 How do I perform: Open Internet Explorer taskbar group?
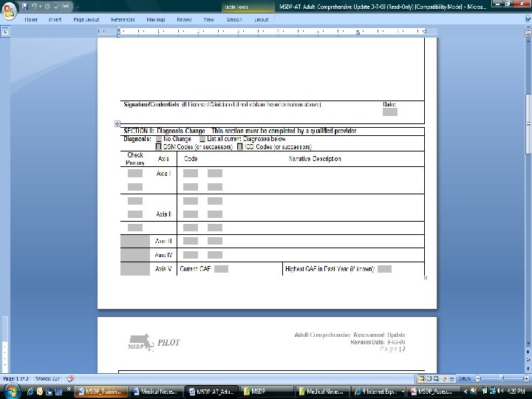pyautogui.click(x=378, y=391)
